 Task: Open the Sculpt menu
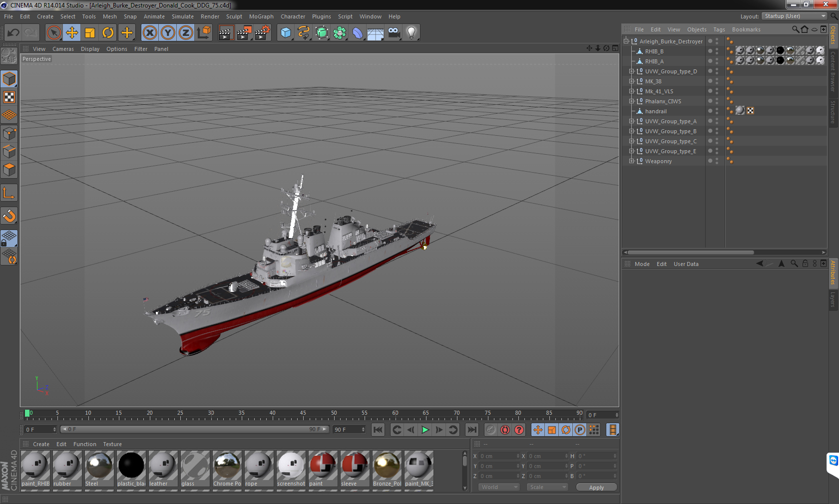[x=234, y=16]
